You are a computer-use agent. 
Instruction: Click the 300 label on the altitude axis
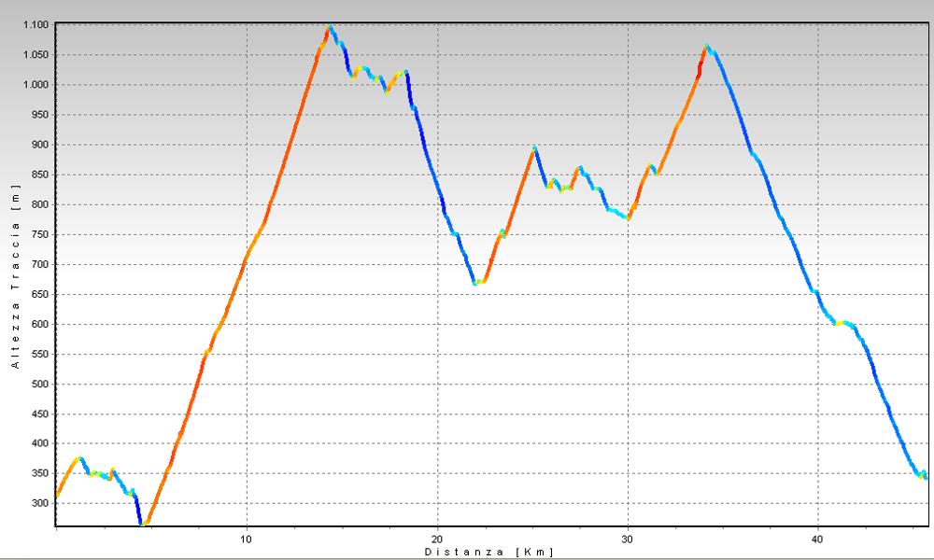[x=41, y=503]
